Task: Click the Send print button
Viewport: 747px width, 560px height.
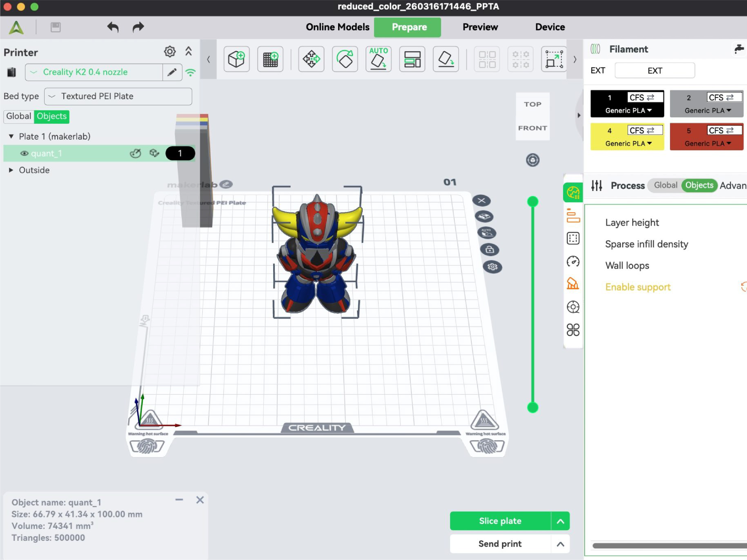Action: pyautogui.click(x=500, y=544)
